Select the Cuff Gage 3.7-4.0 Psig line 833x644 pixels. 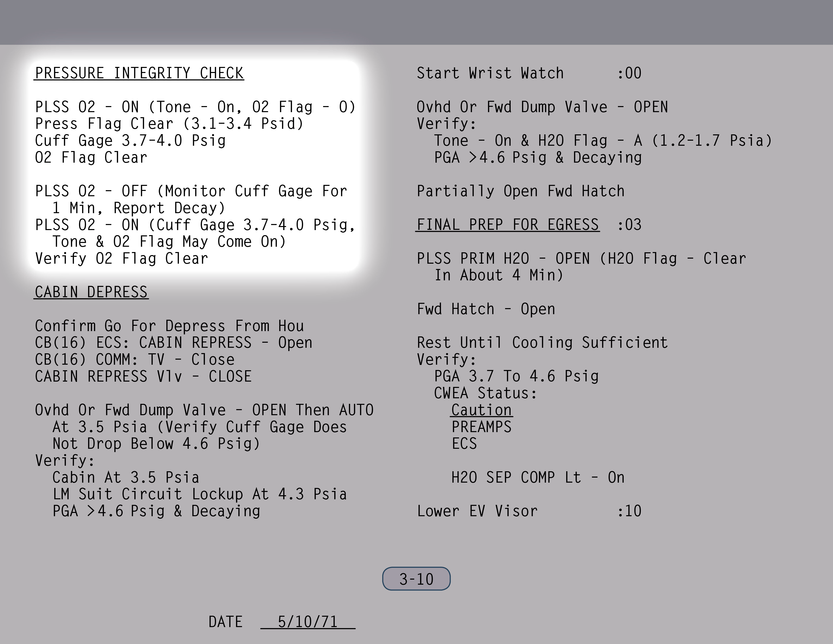tap(131, 141)
